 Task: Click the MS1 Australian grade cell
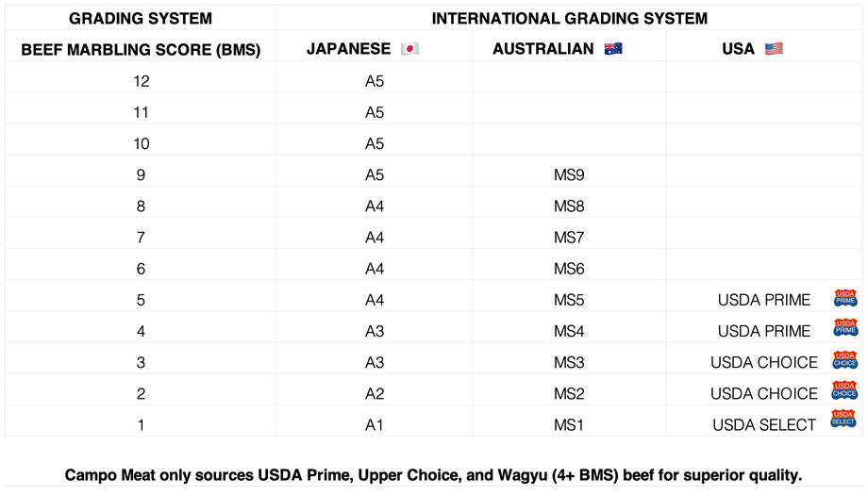click(x=569, y=425)
